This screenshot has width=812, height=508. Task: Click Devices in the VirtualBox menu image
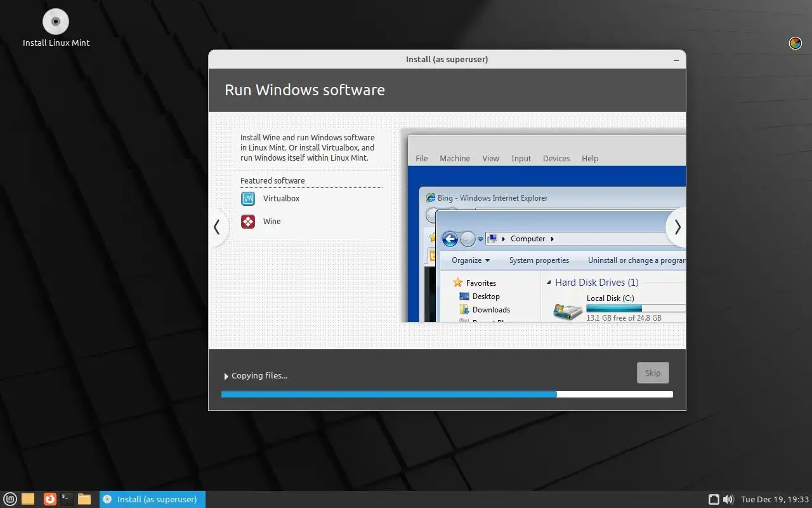click(x=556, y=159)
